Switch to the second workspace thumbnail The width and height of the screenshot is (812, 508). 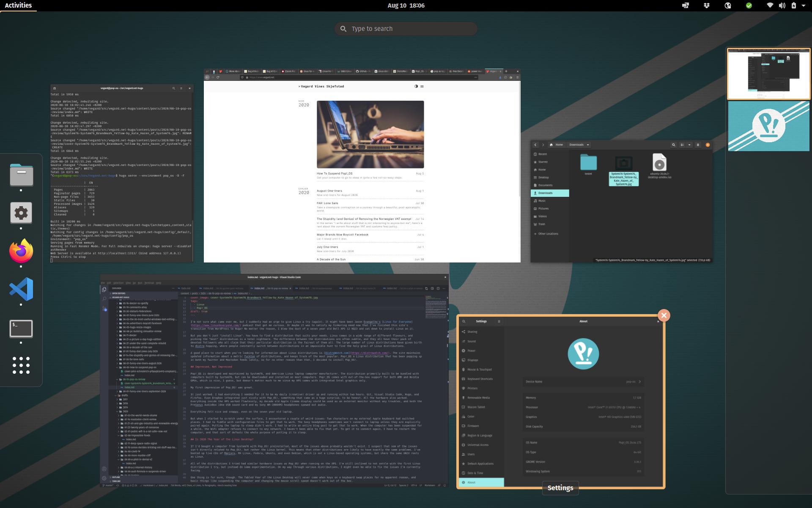click(x=768, y=126)
